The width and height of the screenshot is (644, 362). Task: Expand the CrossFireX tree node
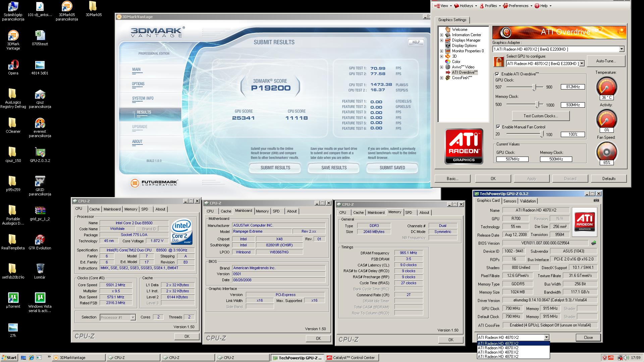tap(441, 78)
